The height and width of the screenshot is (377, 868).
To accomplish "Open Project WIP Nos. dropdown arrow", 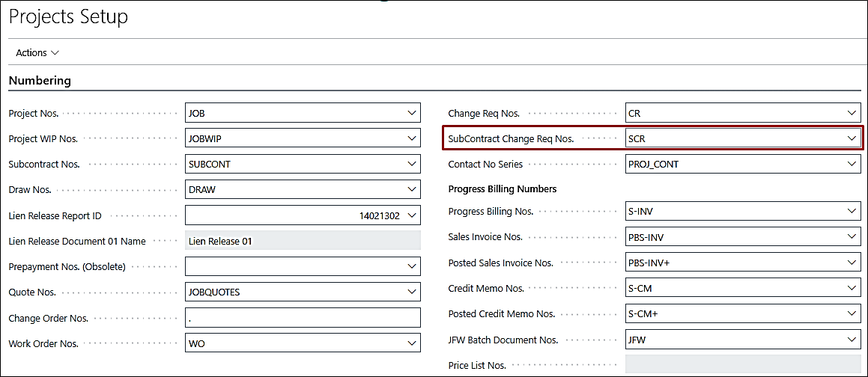I will (x=411, y=138).
